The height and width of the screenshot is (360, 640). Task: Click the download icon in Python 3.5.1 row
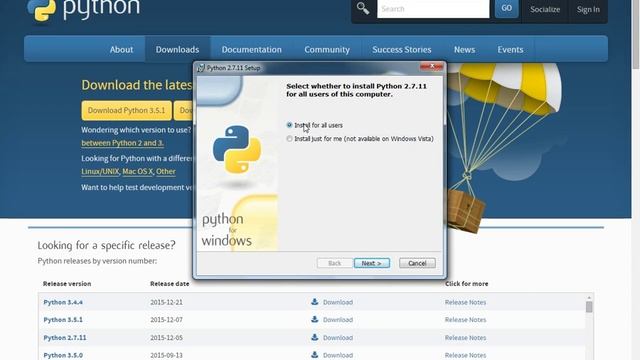tap(315, 319)
